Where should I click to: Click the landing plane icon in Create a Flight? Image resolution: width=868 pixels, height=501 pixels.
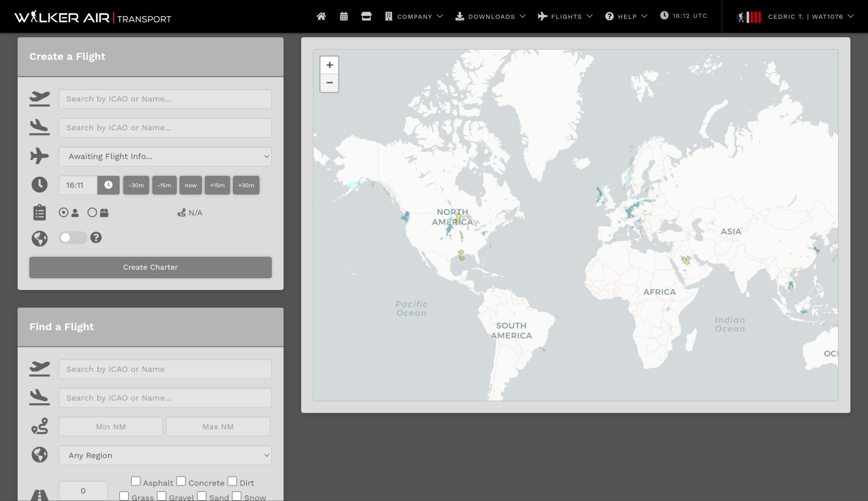coord(40,127)
